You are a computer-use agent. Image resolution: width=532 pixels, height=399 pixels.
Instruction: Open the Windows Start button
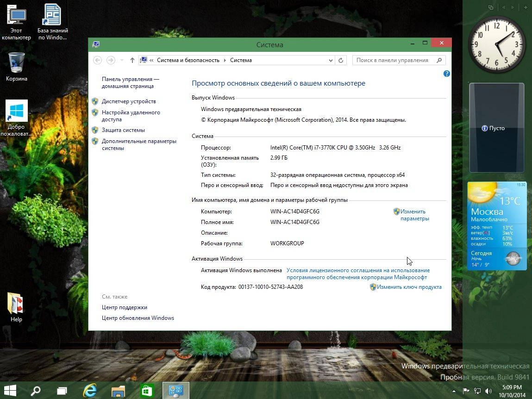tap(10, 391)
